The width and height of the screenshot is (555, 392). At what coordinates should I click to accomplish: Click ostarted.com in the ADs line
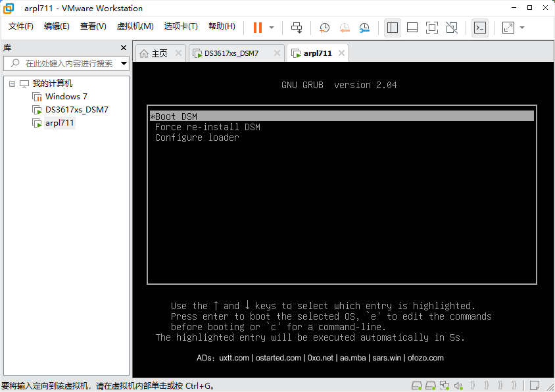click(278, 358)
